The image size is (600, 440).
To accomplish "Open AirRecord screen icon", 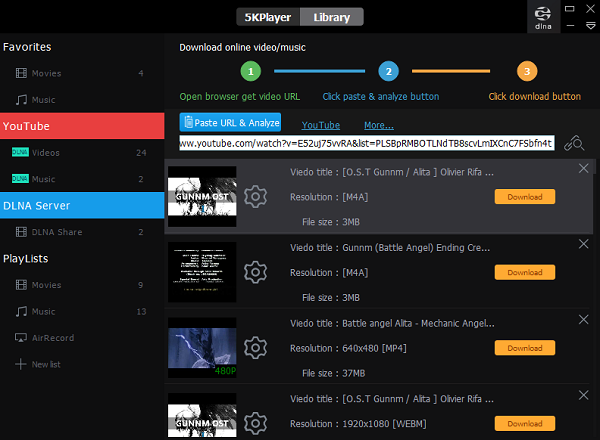I will [21, 337].
